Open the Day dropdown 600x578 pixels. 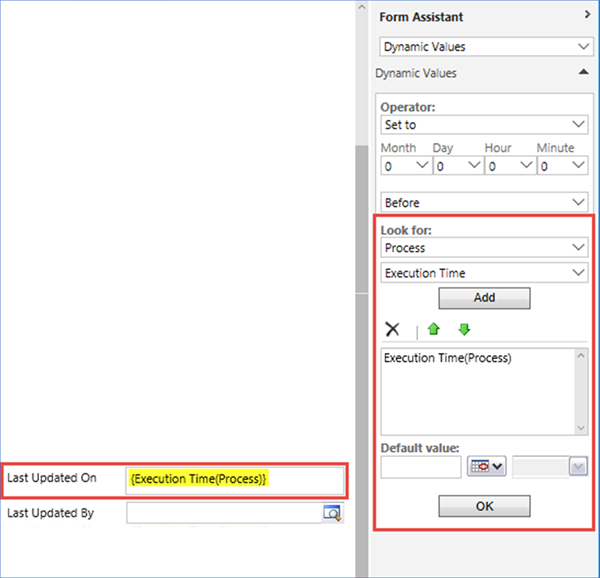pos(456,167)
